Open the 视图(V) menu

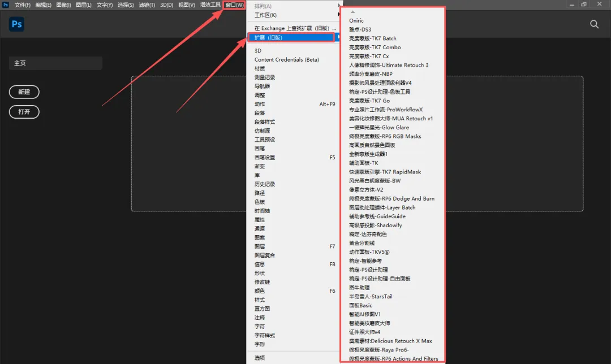tap(187, 5)
